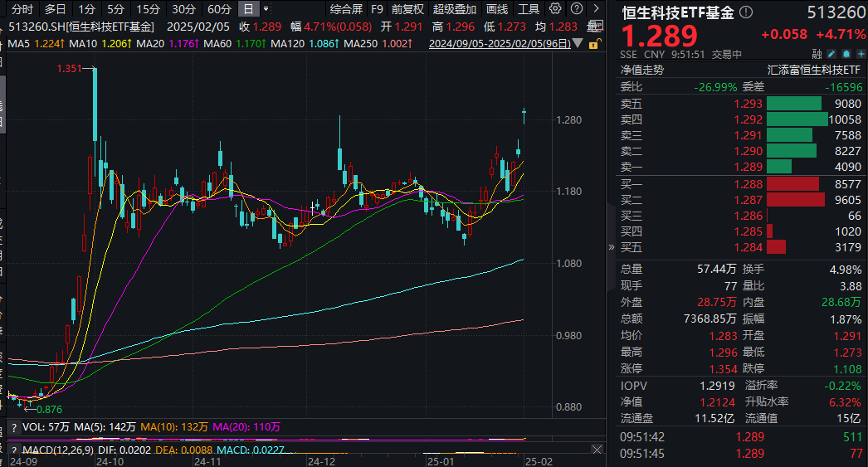Select the 15分 period tab
Screen dimensions: 868x467
tap(149, 9)
